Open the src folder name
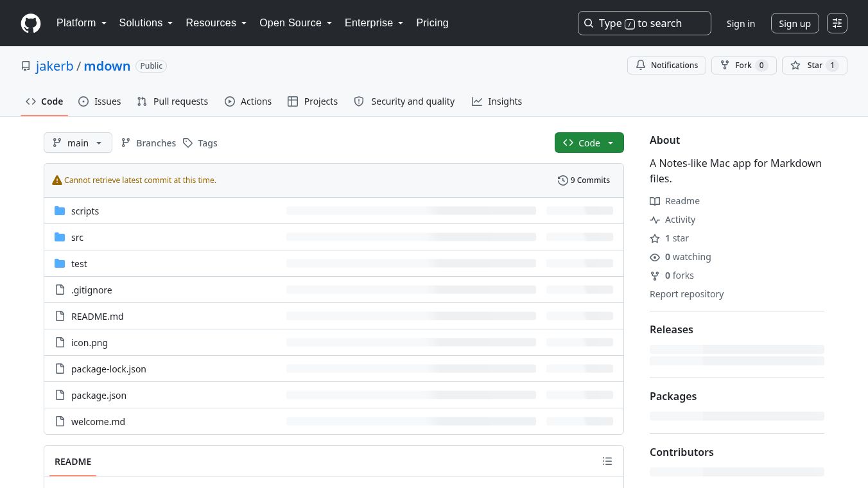868x488 pixels. tap(77, 238)
